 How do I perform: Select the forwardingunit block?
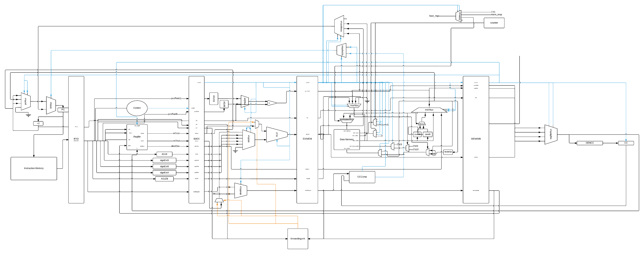tap(298, 239)
